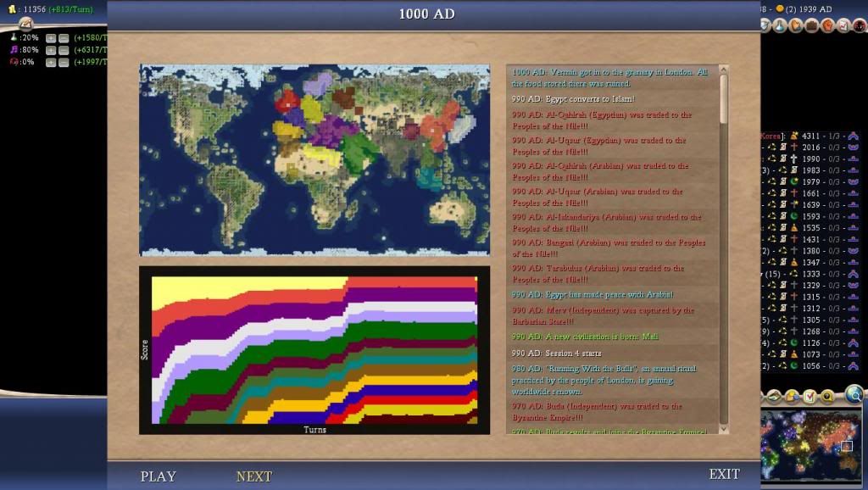This screenshot has width=868, height=490.
Task: Click the event log scrollbar down arrow
Action: tap(724, 429)
